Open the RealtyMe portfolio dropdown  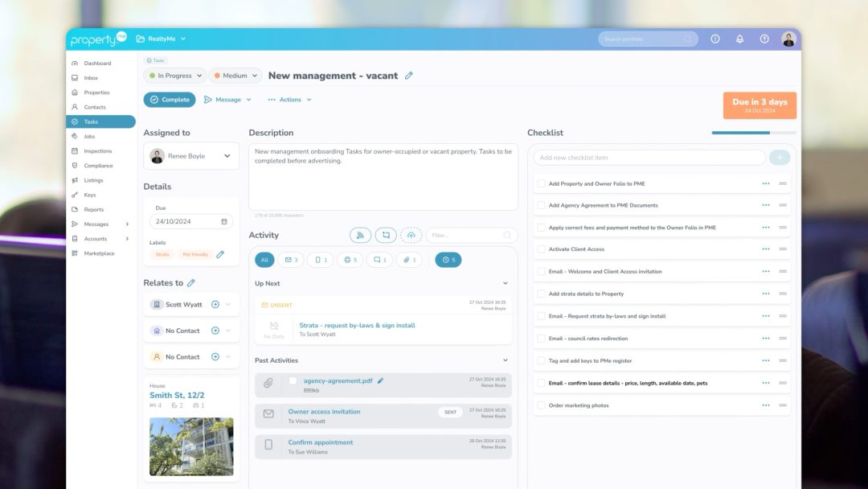pyautogui.click(x=161, y=39)
